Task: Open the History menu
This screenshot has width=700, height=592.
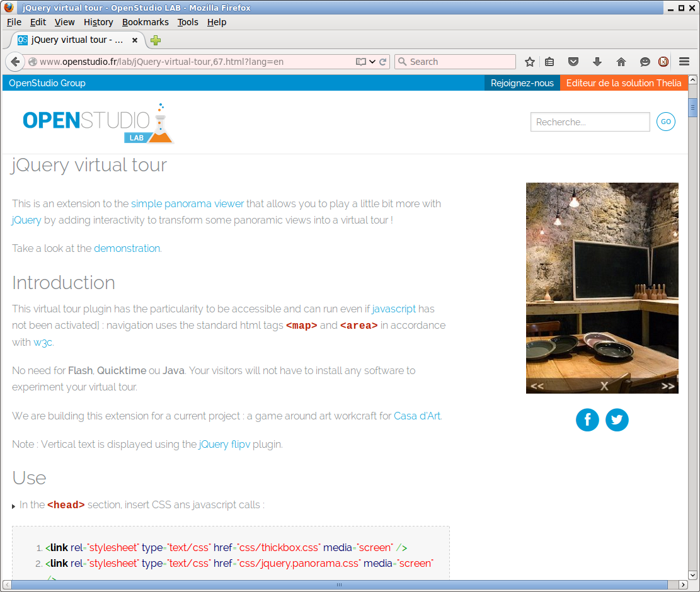Action: (98, 22)
